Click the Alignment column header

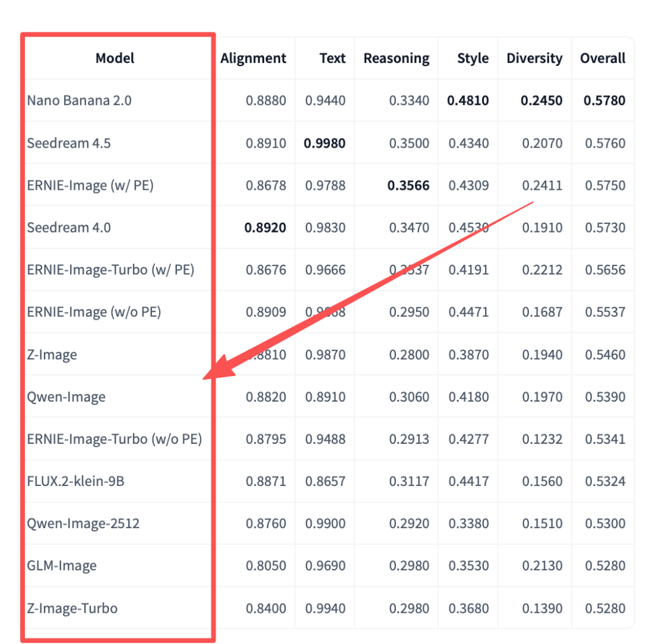pyautogui.click(x=253, y=59)
